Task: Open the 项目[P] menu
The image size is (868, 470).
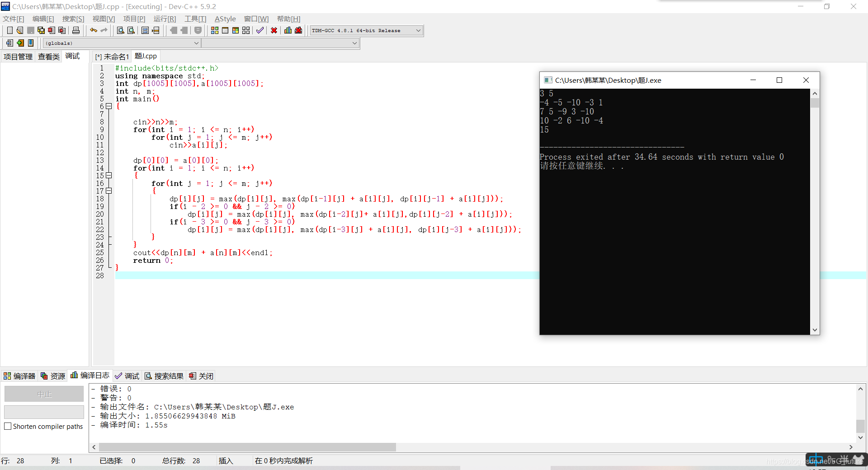Action: pyautogui.click(x=134, y=19)
